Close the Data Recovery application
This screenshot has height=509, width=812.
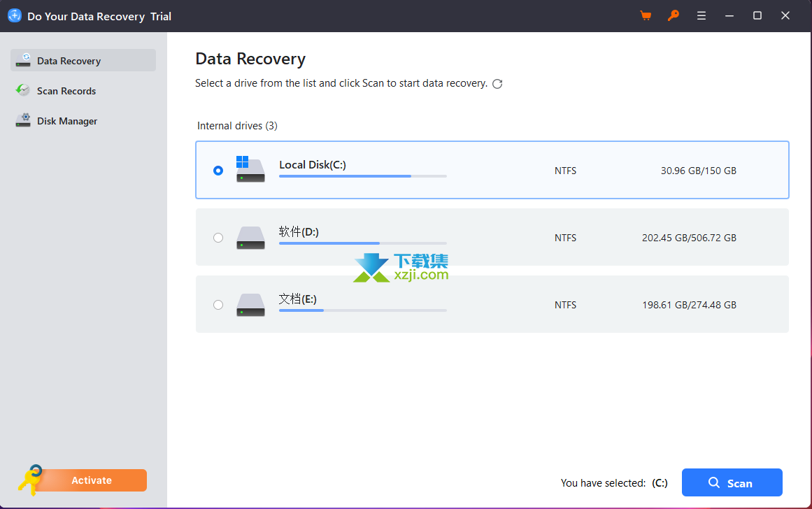(785, 15)
